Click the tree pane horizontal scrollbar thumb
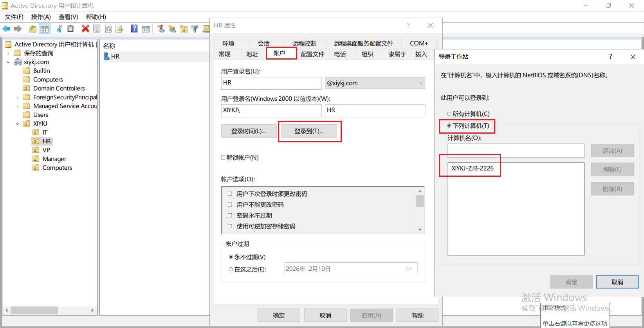The height and width of the screenshot is (328, 644). tap(34, 310)
